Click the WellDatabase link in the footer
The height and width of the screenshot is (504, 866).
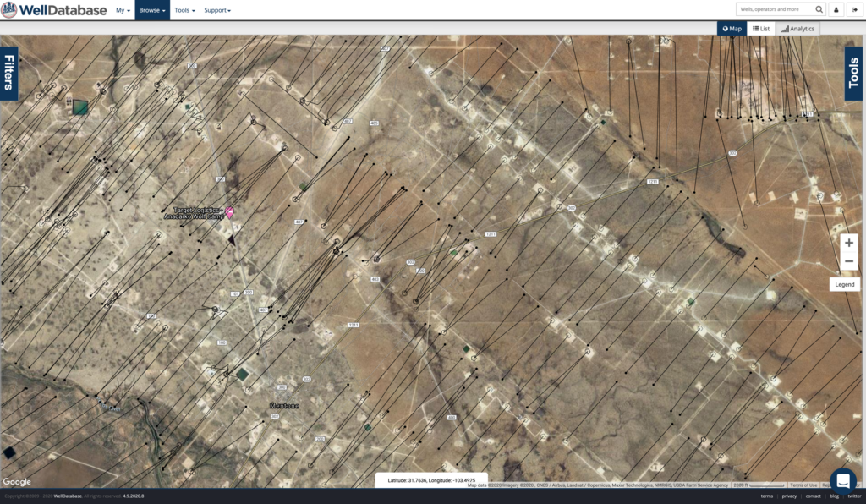click(68, 496)
